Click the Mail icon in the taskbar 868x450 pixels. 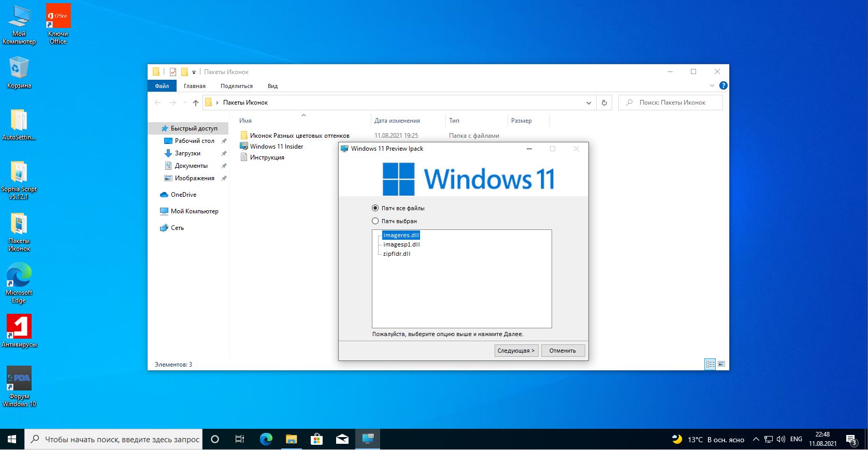tap(342, 439)
